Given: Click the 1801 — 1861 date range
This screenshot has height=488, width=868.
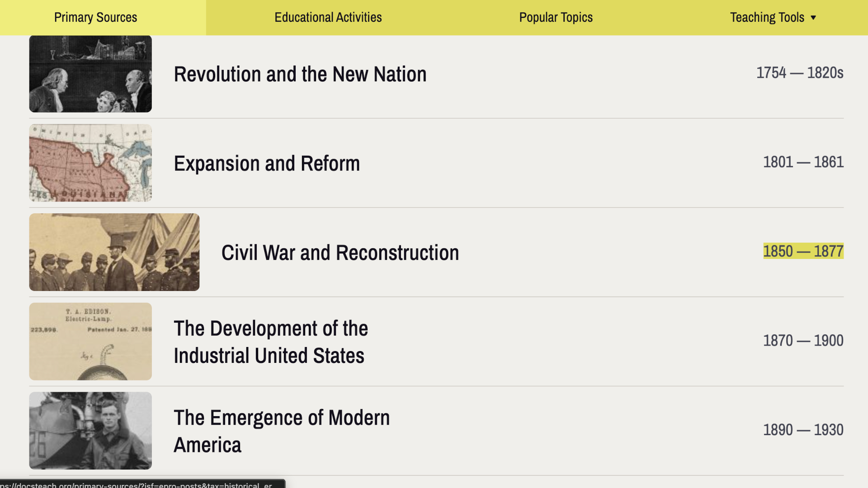Looking at the screenshot, I should (x=803, y=162).
